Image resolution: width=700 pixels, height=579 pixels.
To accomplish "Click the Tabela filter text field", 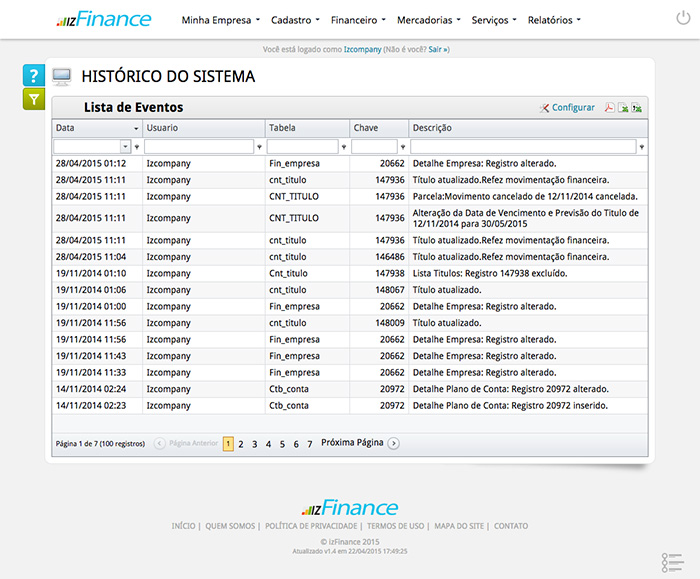I will tap(302, 147).
